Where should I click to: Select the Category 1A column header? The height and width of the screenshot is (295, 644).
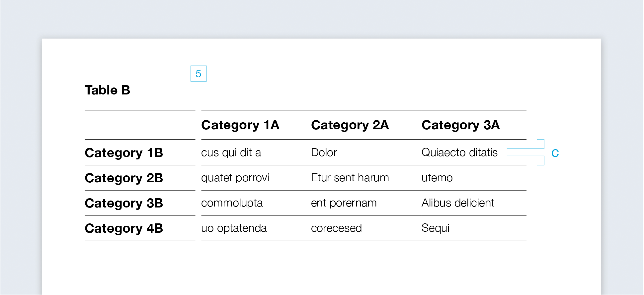(240, 125)
